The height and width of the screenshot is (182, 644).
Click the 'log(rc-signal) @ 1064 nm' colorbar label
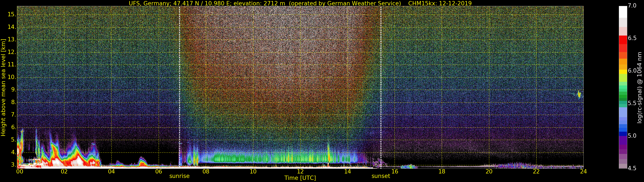point(639,87)
